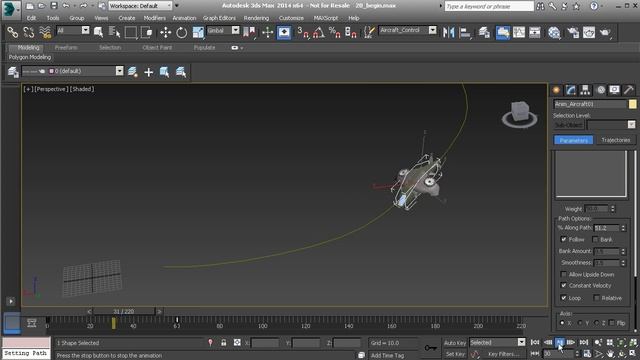Screen dimensions: 640x360
Task: Click the [Shaded] viewport label menu
Action: click(x=82, y=89)
